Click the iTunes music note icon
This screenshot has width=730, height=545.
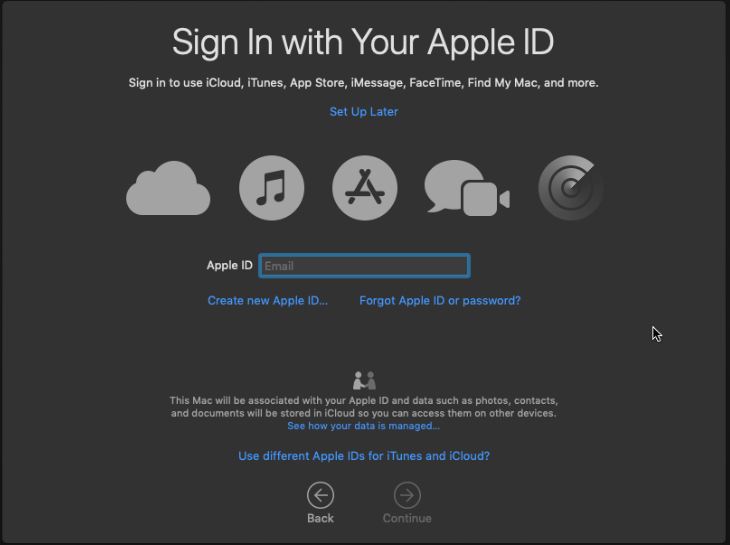click(271, 188)
